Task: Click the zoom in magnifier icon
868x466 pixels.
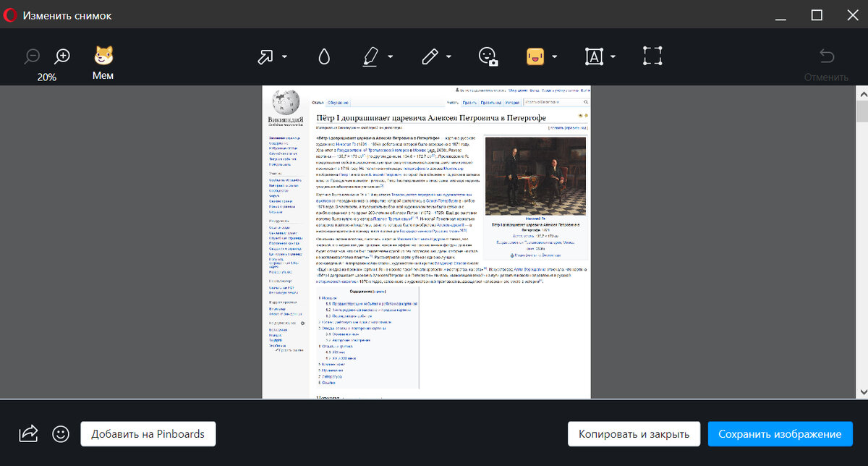Action: [63, 56]
